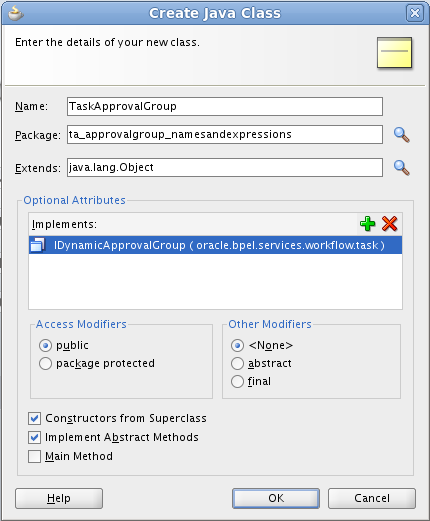430x521 pixels.
Task: Open the Package browse magnifier icon
Action: click(401, 135)
